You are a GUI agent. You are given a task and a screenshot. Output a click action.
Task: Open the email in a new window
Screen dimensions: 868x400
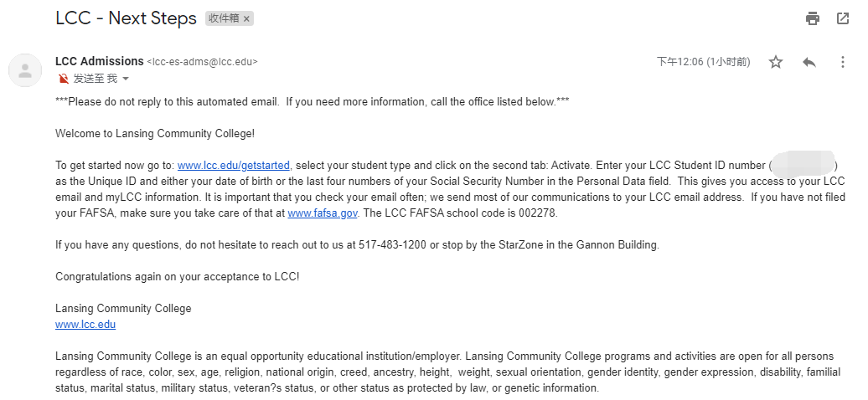[x=843, y=18]
